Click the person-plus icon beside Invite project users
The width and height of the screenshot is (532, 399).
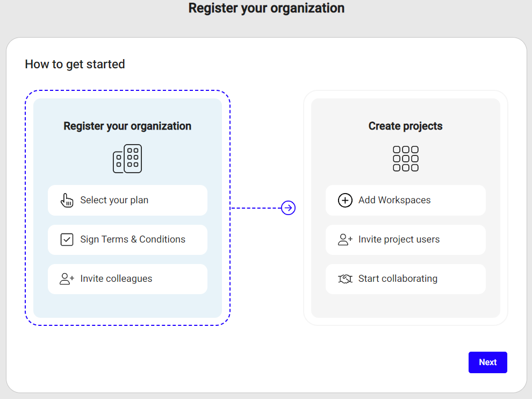345,239
